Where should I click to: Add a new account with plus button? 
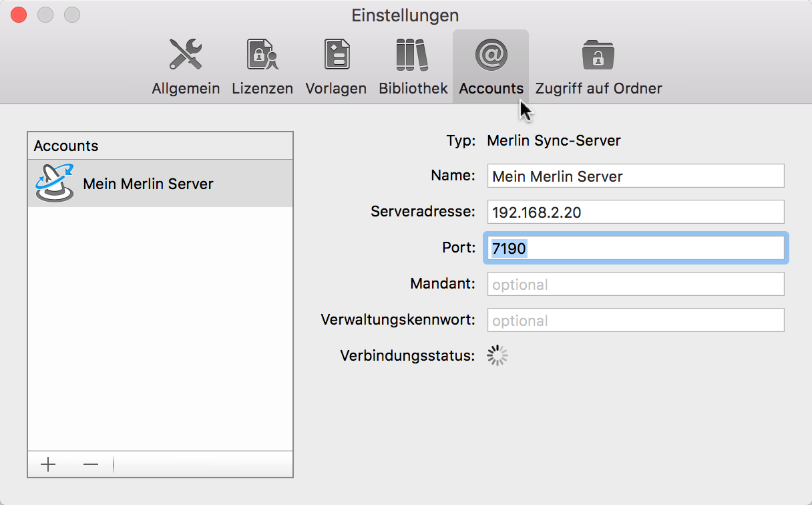click(x=48, y=464)
